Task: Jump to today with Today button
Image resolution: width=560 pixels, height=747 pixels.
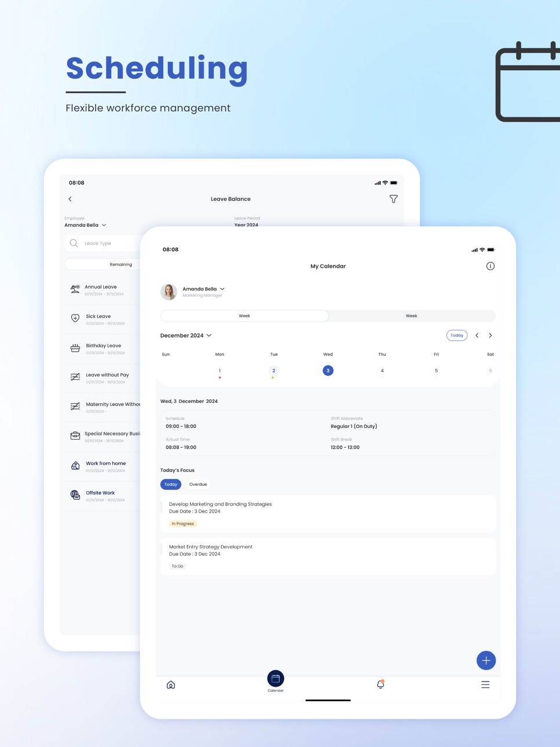Action: click(x=457, y=335)
